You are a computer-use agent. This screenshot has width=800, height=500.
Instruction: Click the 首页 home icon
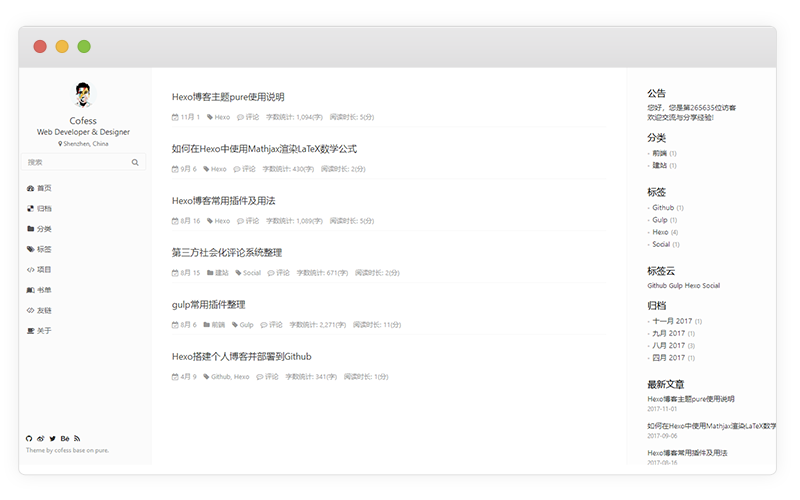30,188
